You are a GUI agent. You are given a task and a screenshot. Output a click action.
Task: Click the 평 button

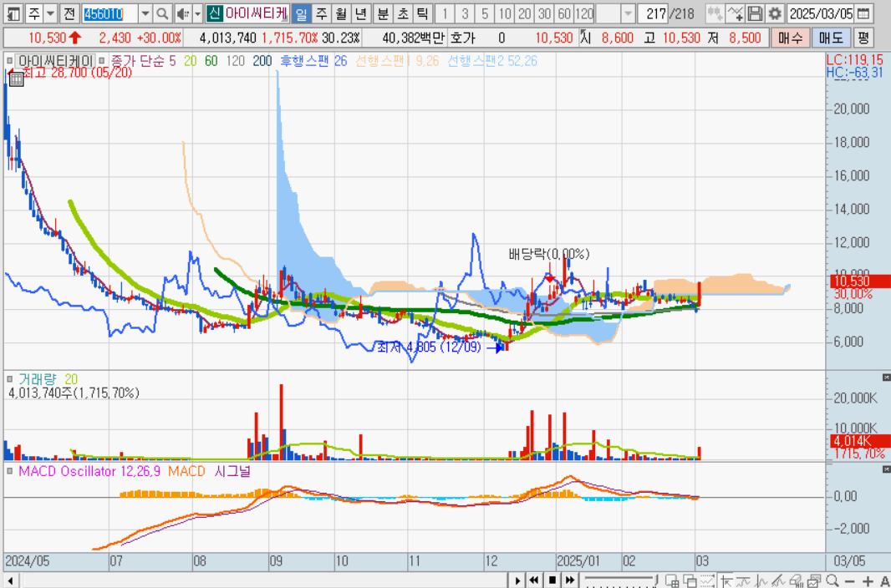coord(863,38)
